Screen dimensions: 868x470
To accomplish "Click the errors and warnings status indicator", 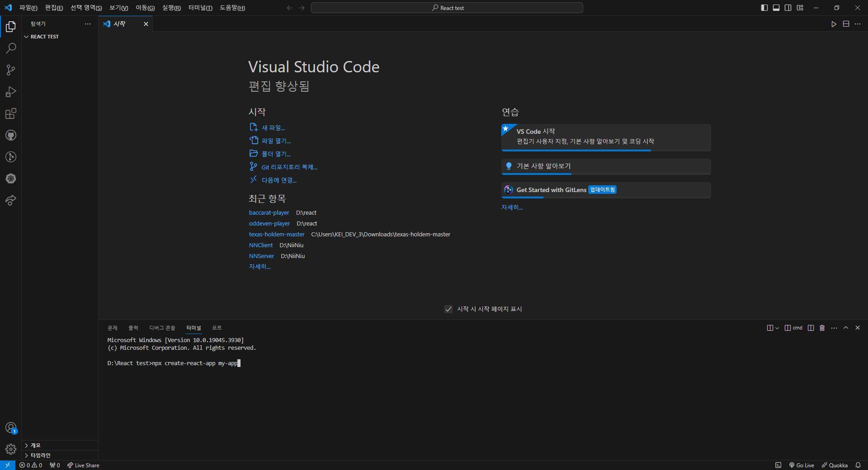I will point(31,465).
